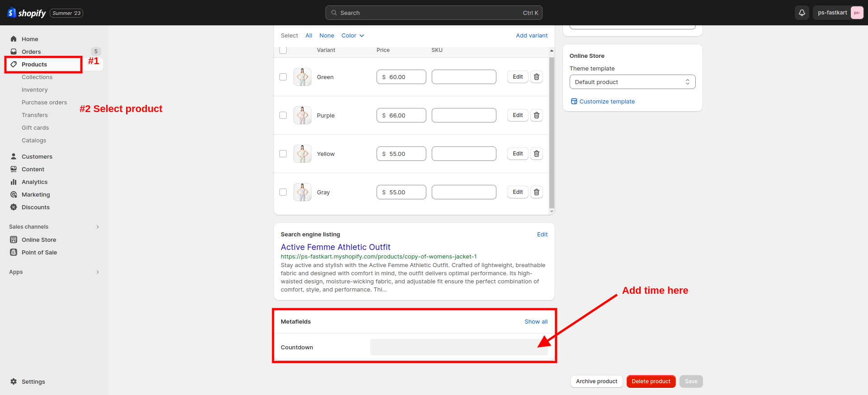The width and height of the screenshot is (868, 395).
Task: Click Show all metafields
Action: [536, 322]
